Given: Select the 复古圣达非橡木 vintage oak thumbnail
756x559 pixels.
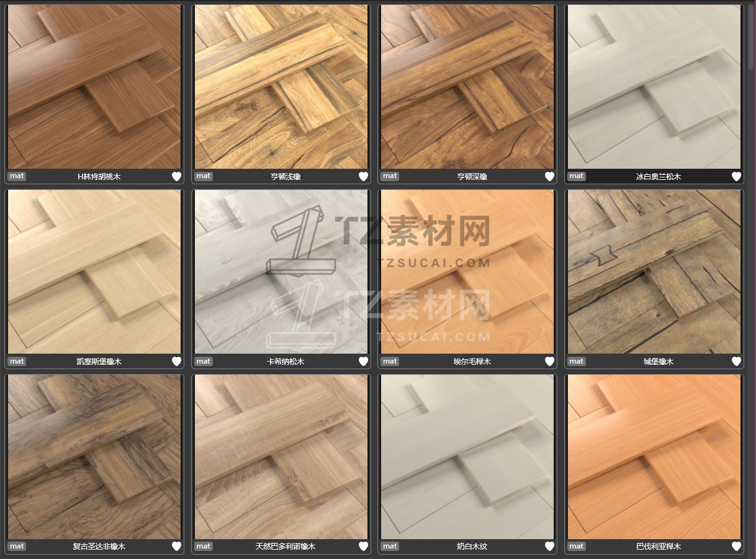Looking at the screenshot, I should (x=94, y=457).
